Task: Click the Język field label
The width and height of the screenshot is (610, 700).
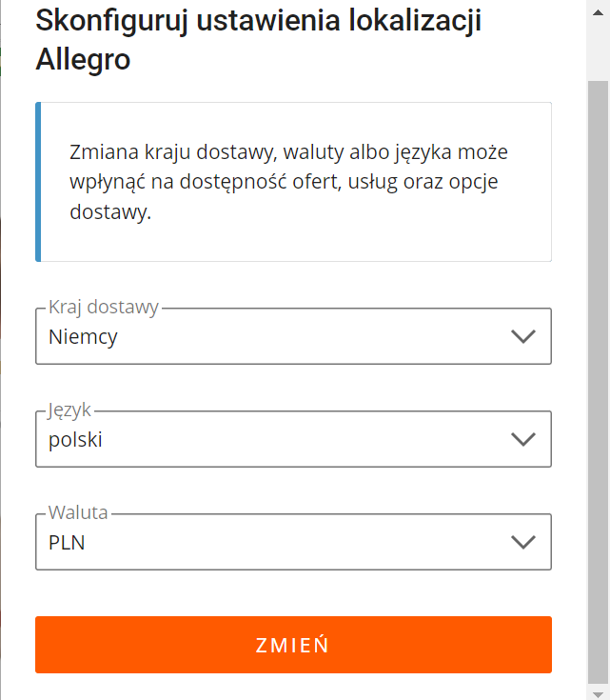Action: [x=69, y=410]
